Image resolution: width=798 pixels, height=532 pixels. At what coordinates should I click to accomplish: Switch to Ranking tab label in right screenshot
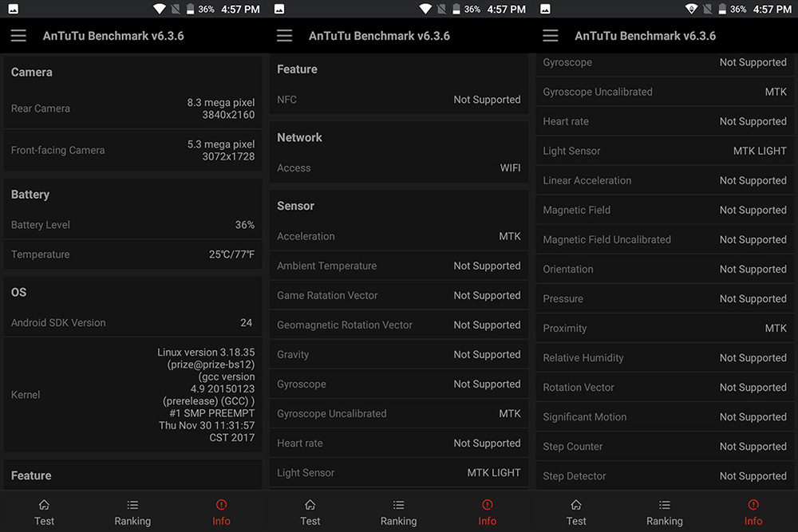tap(665, 522)
